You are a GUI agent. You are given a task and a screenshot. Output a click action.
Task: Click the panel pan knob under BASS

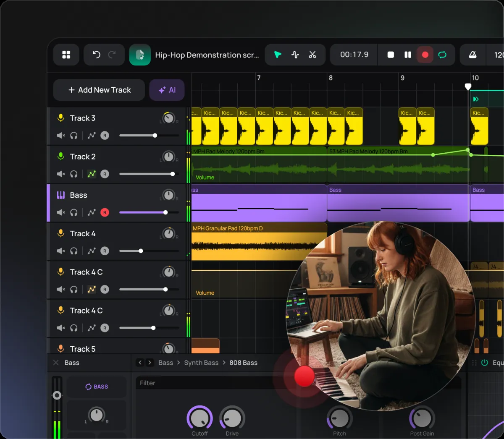(97, 415)
